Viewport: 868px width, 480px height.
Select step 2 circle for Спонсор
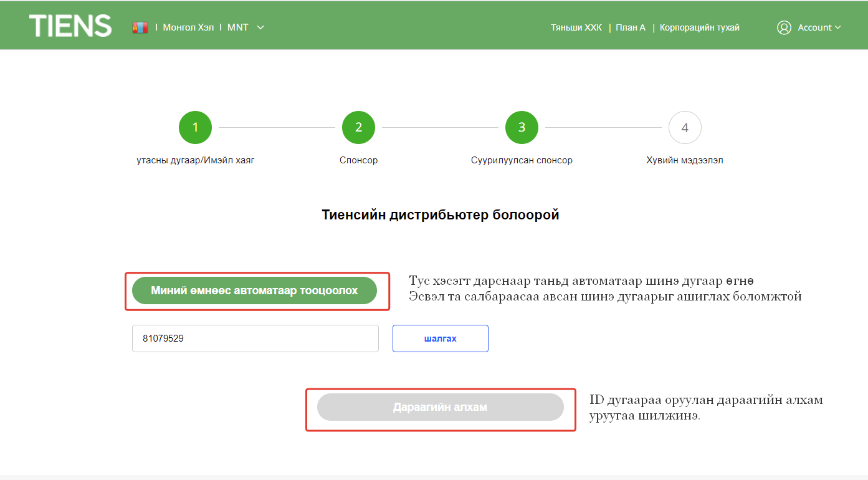(x=358, y=127)
